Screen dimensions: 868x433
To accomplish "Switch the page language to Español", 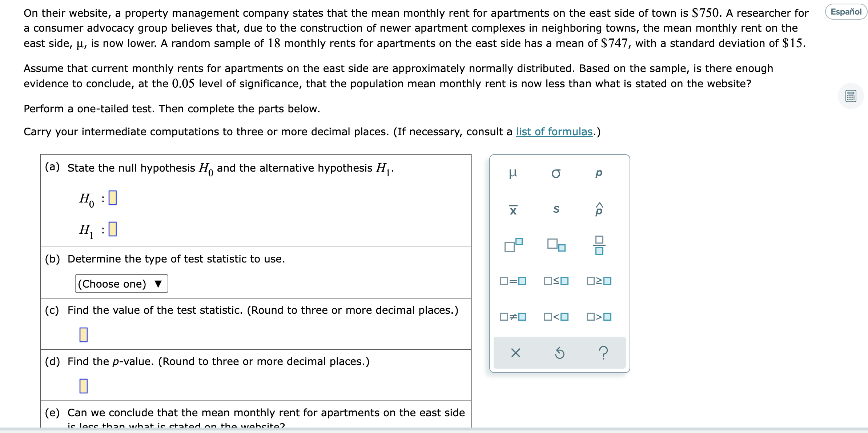I will (846, 12).
